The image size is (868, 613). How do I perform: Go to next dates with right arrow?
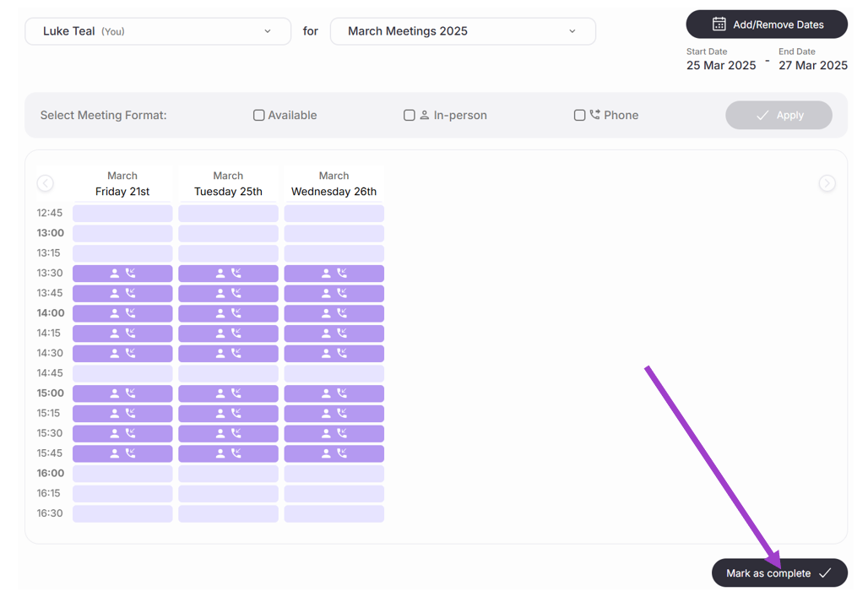pyautogui.click(x=827, y=183)
